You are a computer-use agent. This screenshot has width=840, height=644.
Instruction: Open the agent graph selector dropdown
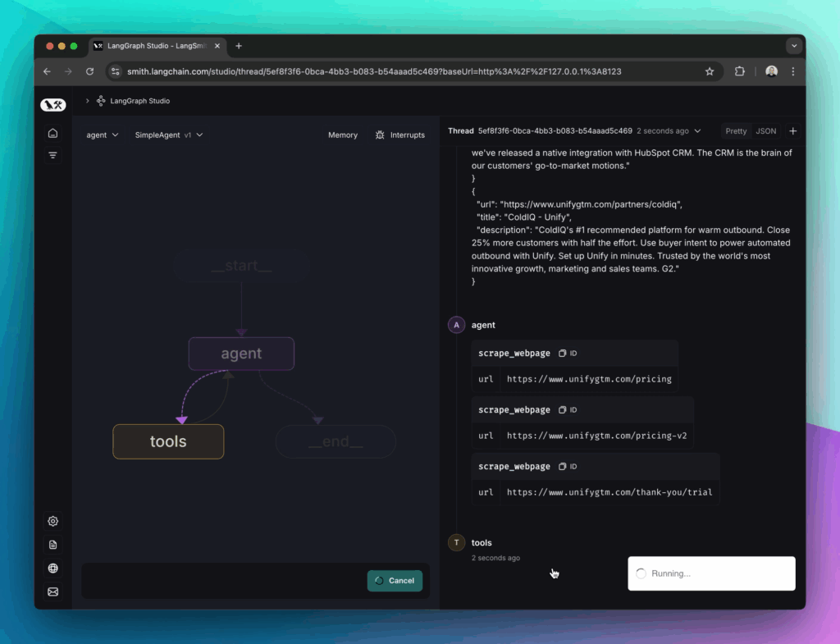[x=102, y=135]
